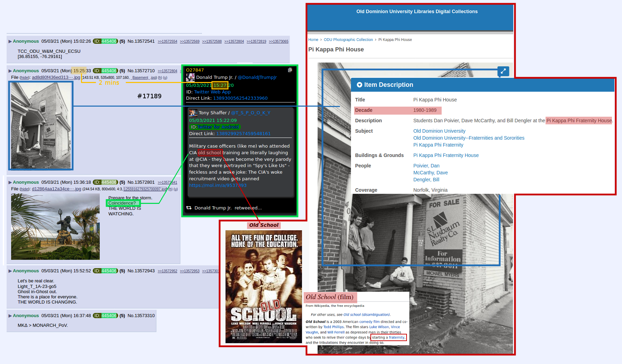Open post menu arrow for No.13572710

pyautogui.click(x=10, y=71)
